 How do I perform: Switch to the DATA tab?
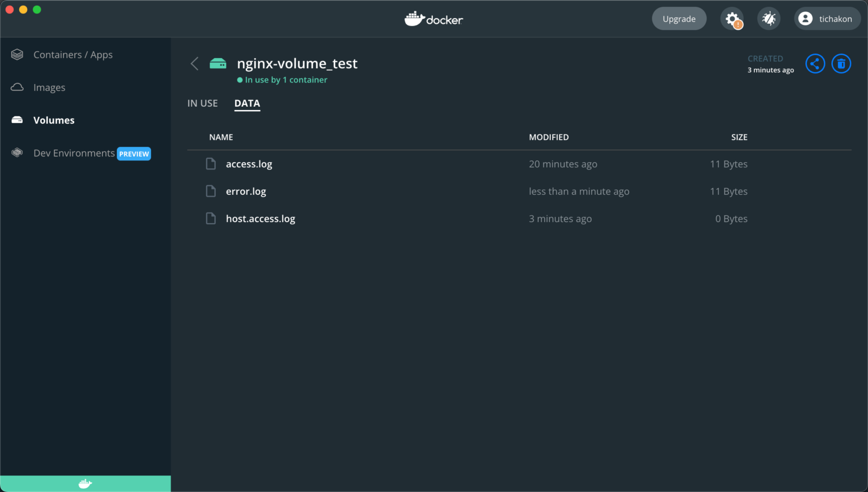coord(247,103)
